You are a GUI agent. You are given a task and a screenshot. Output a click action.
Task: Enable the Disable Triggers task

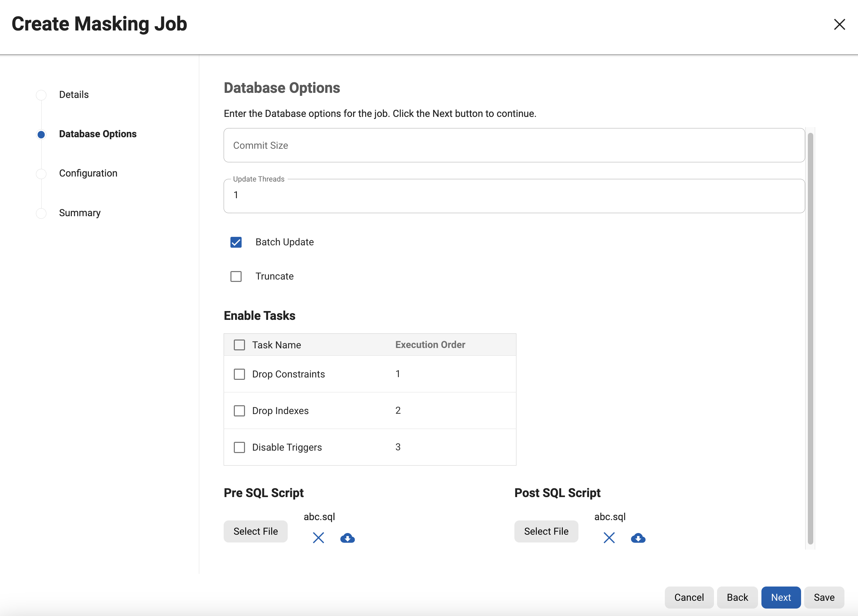239,447
